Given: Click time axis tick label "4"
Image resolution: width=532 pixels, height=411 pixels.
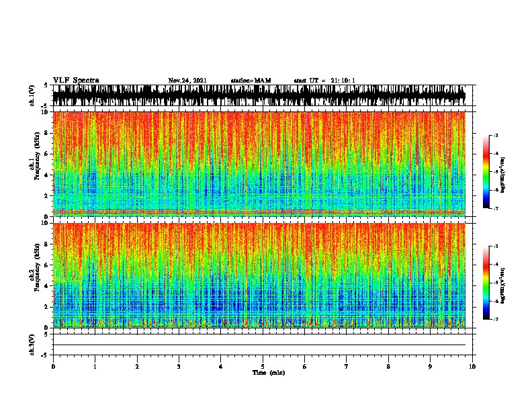Looking at the screenshot, I should 221,367.
